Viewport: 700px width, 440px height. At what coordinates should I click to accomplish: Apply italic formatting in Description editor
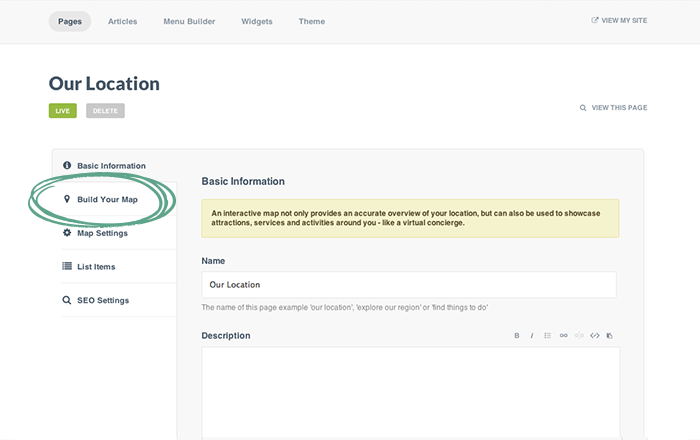[x=532, y=336]
